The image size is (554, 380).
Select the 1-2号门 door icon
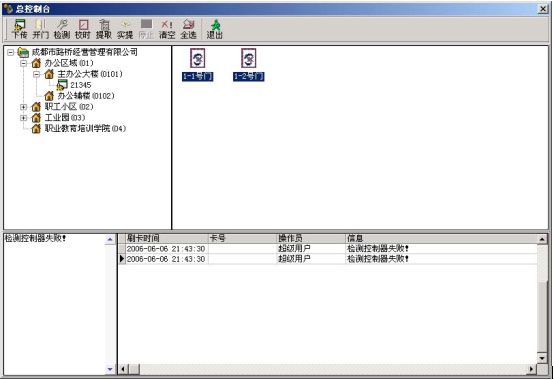pos(248,65)
